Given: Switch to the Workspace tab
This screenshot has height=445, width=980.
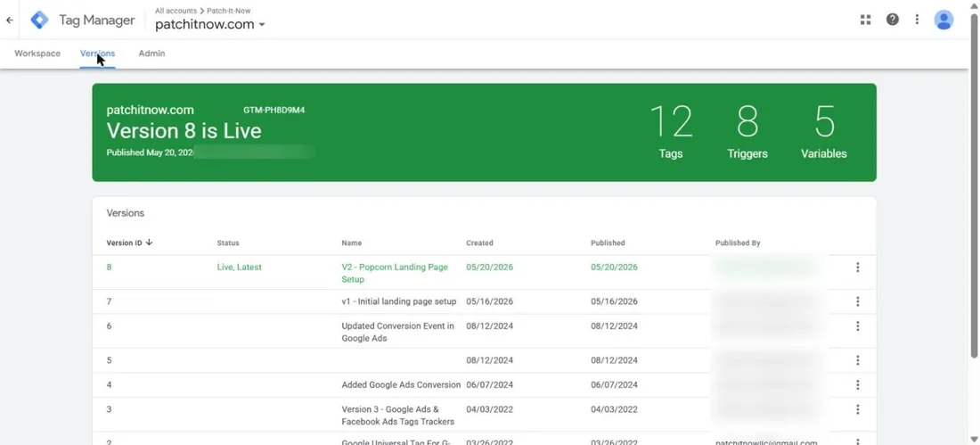Looking at the screenshot, I should 37,54.
